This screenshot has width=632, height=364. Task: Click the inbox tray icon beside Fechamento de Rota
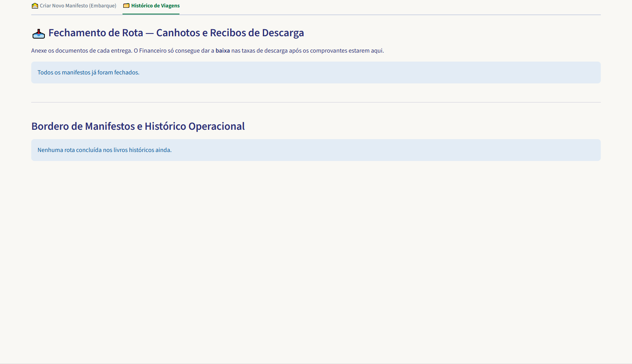point(39,34)
